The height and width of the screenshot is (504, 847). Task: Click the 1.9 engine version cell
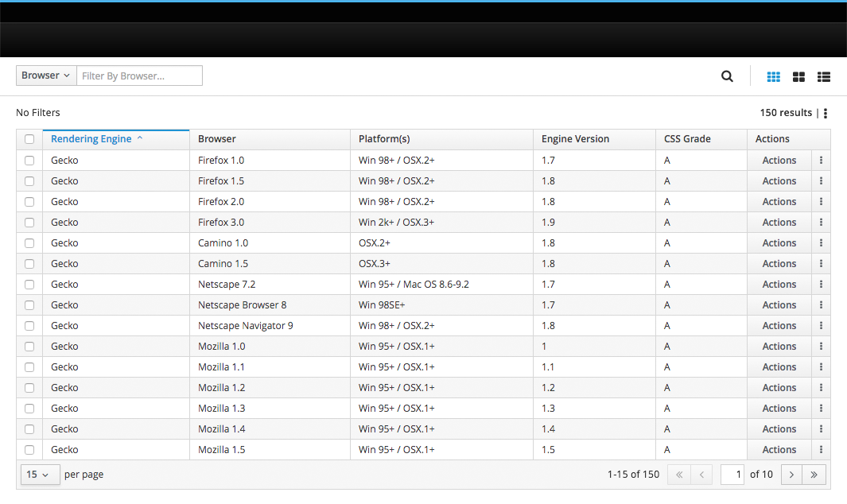(x=594, y=222)
